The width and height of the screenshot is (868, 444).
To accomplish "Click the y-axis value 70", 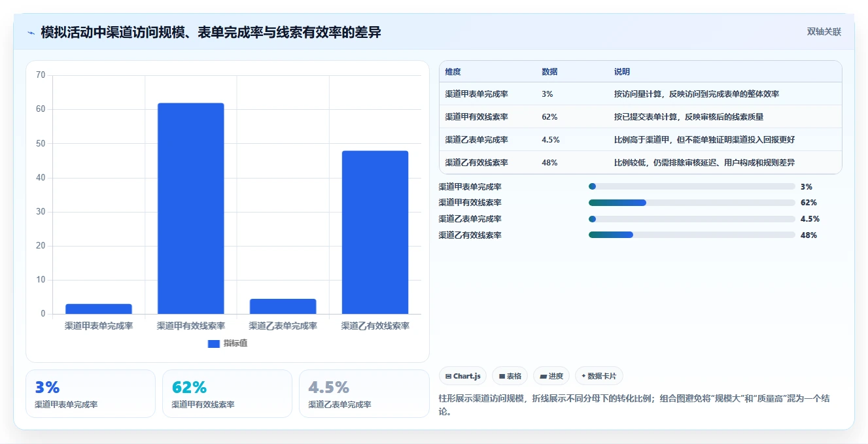I will [41, 75].
